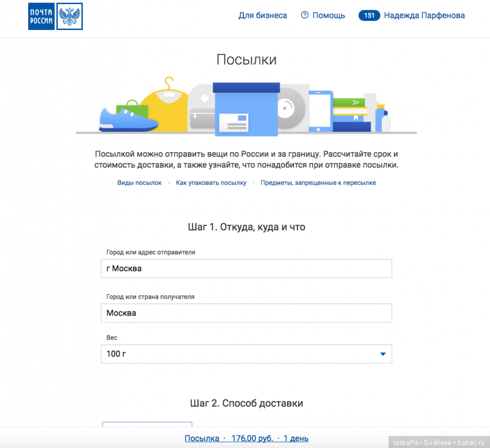Click the 151 notification badge
The width and height of the screenshot is (490, 448).
(x=369, y=16)
